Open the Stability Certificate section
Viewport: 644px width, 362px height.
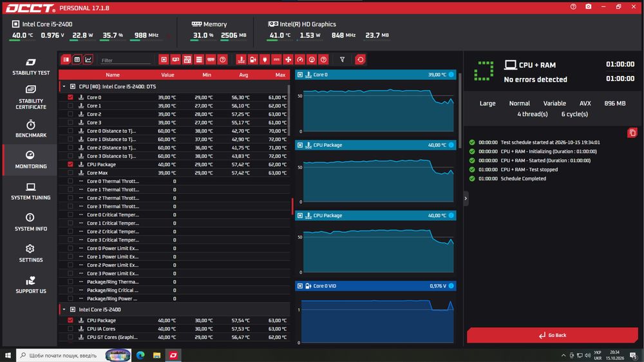point(30,97)
